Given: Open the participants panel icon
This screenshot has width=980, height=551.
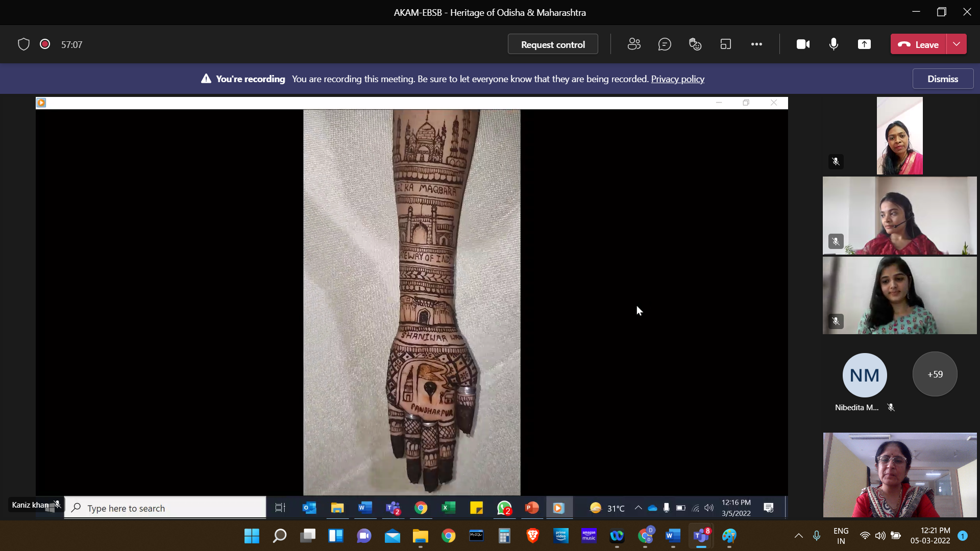Looking at the screenshot, I should pos(634,44).
